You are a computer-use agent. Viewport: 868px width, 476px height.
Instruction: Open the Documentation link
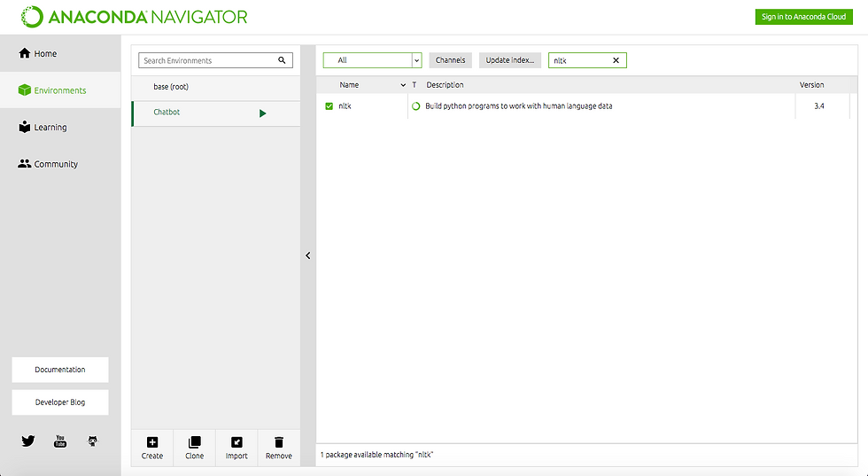(x=60, y=370)
